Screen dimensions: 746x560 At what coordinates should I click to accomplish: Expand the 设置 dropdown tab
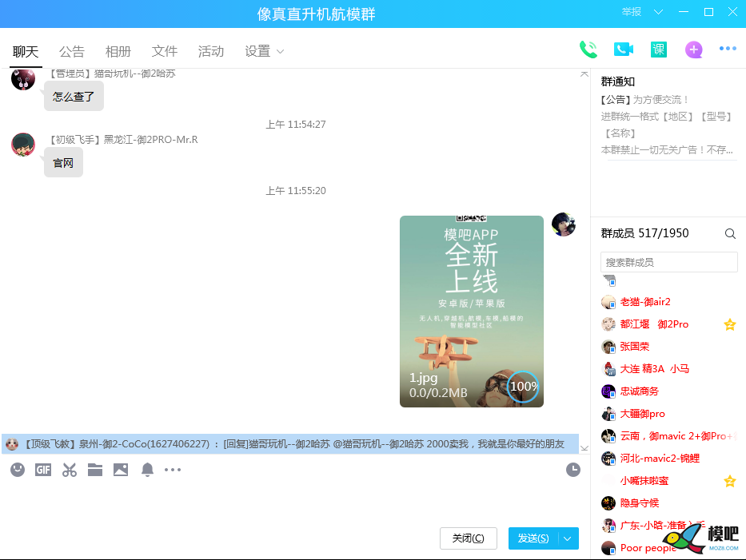click(x=265, y=51)
